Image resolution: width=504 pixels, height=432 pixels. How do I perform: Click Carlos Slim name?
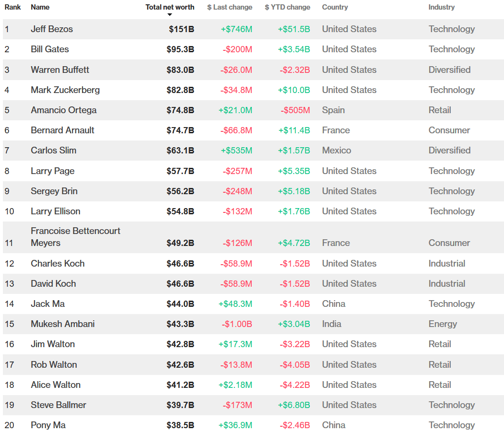pyautogui.click(x=53, y=151)
